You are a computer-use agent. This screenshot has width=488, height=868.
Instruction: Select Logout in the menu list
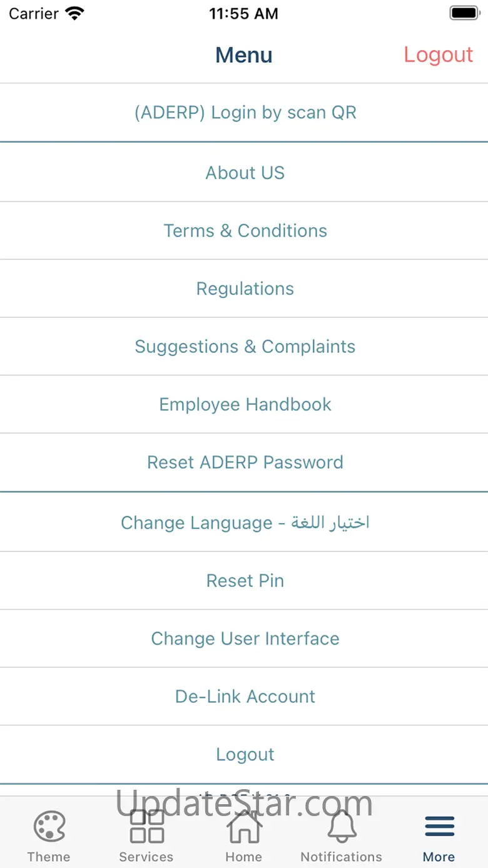coord(245,755)
